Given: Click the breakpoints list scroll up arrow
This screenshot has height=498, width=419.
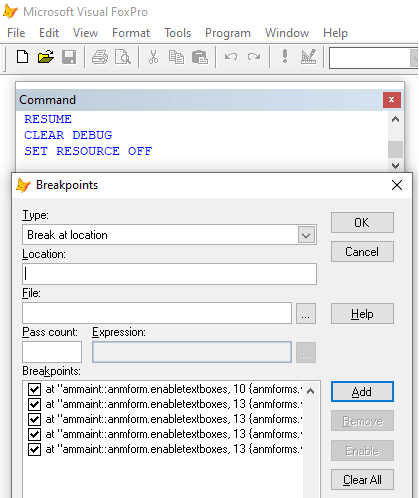Looking at the screenshot, I should (310, 391).
